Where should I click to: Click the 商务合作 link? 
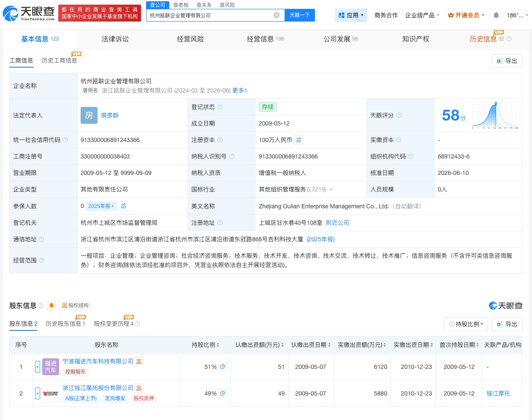click(386, 15)
